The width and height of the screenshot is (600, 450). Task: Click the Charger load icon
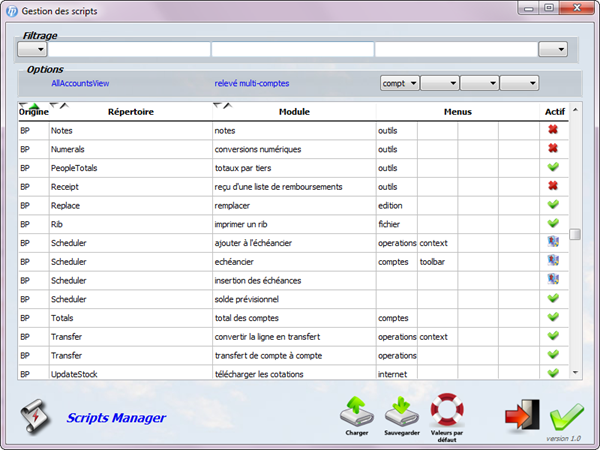[357, 412]
